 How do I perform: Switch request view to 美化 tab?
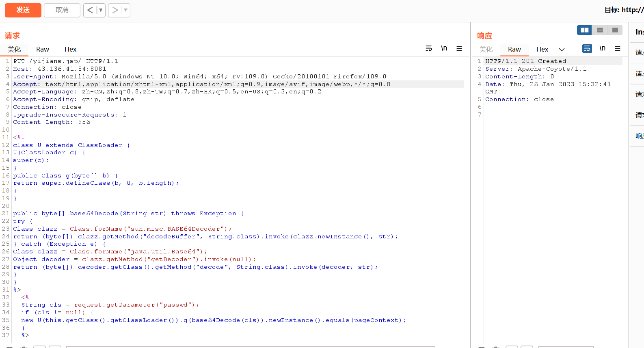(14, 49)
